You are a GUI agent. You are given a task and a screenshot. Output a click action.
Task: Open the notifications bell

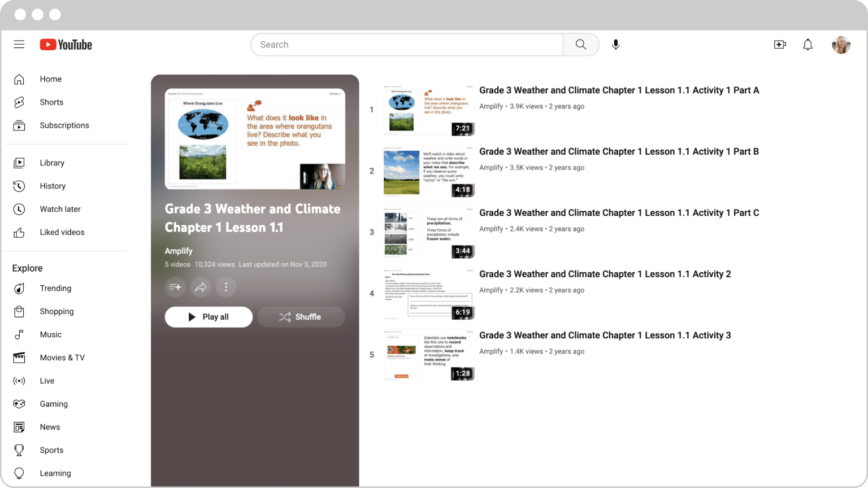(x=808, y=45)
